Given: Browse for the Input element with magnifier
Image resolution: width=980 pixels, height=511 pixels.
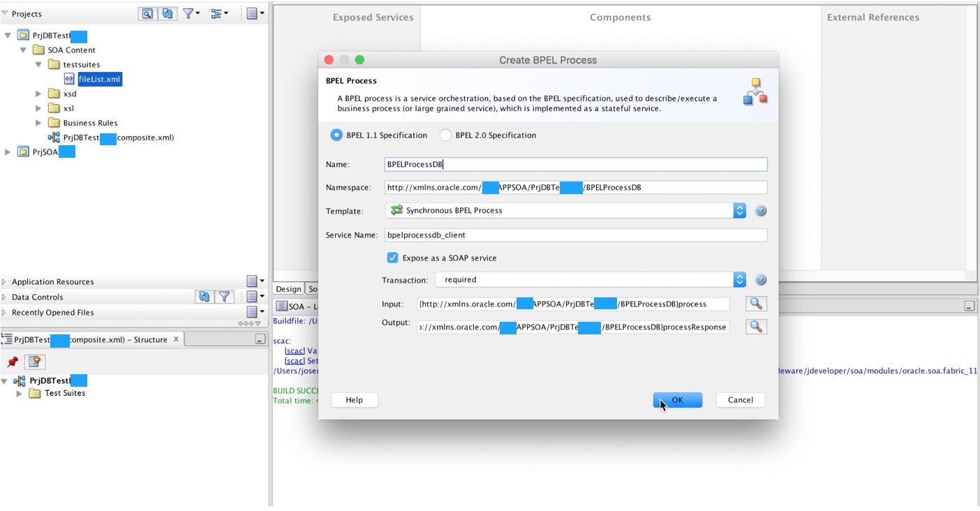Looking at the screenshot, I should pyautogui.click(x=756, y=304).
